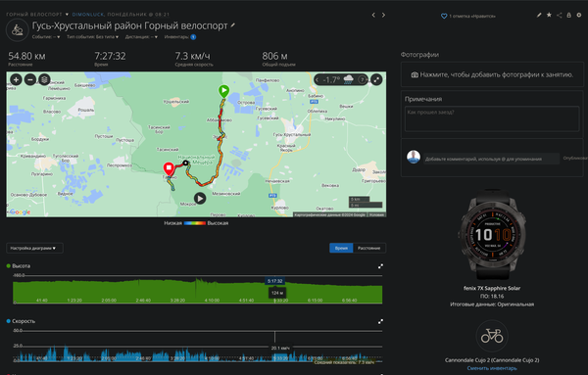Click the 5:17:32 cursor on elevation chart
588x375 pixels.
pyautogui.click(x=274, y=281)
